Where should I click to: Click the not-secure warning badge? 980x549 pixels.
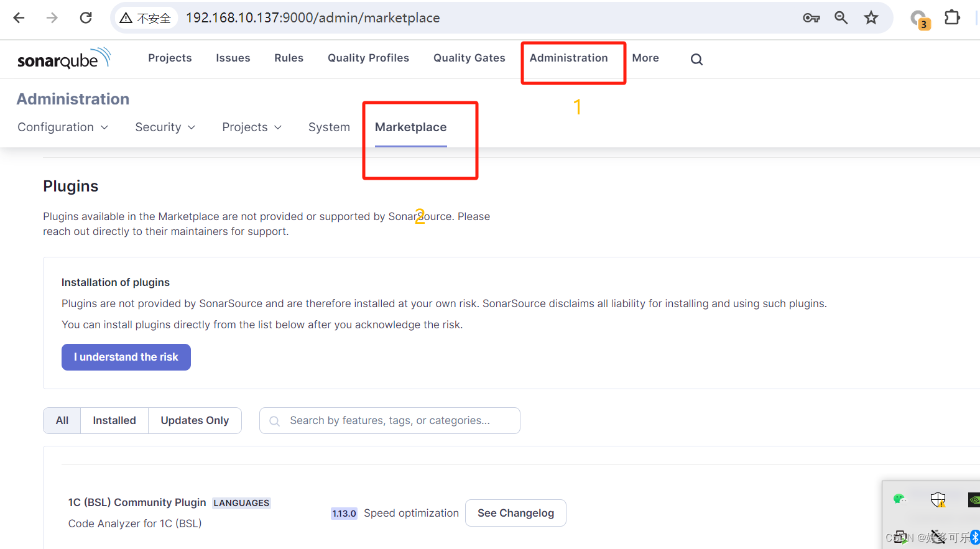146,18
